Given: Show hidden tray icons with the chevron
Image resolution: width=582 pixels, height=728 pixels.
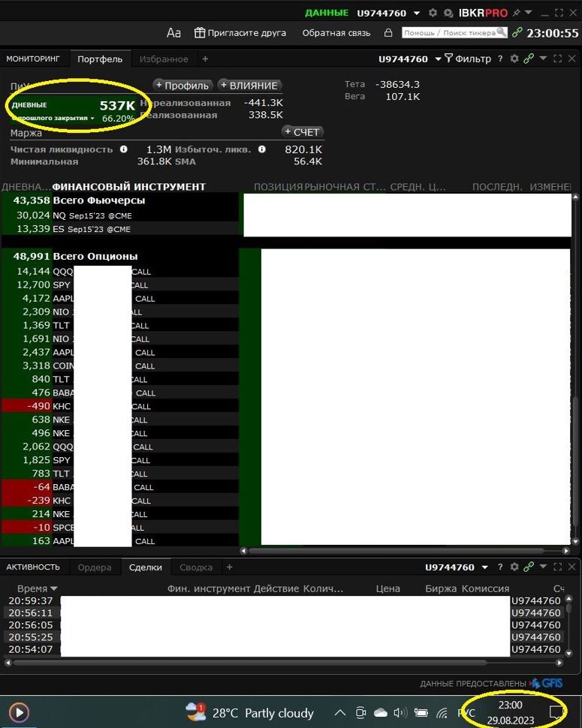Looking at the screenshot, I should click(x=340, y=713).
